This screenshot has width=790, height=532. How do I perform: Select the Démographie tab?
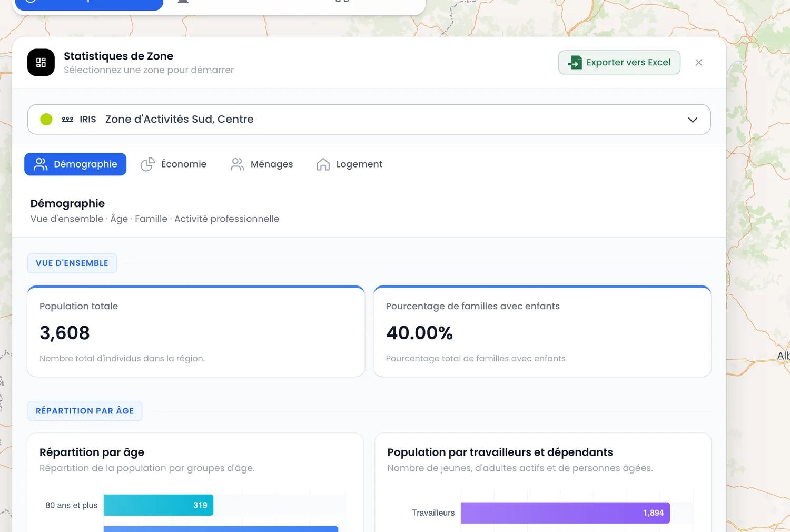(75, 164)
